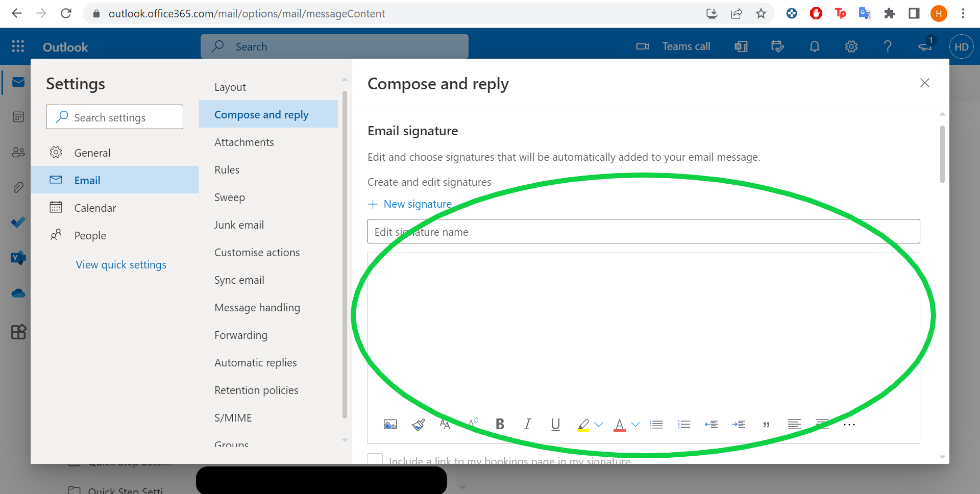Open Font size control in signature toolbar
980x494 pixels.
tap(473, 423)
